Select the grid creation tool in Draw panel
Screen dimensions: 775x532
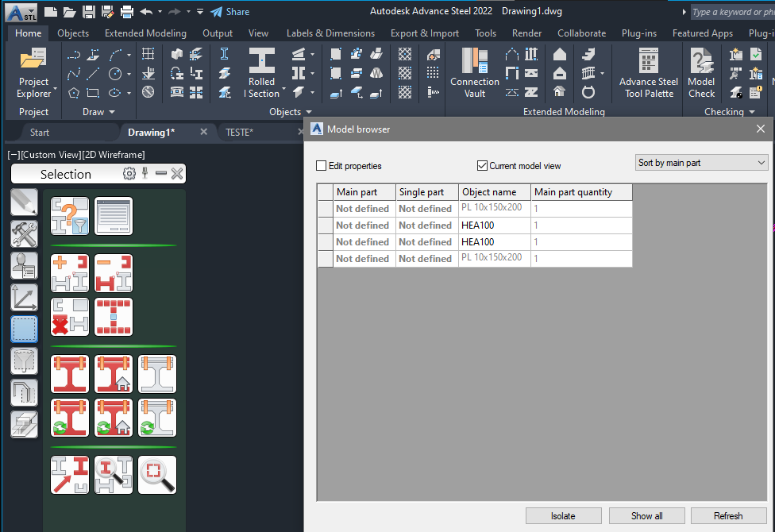(x=148, y=52)
